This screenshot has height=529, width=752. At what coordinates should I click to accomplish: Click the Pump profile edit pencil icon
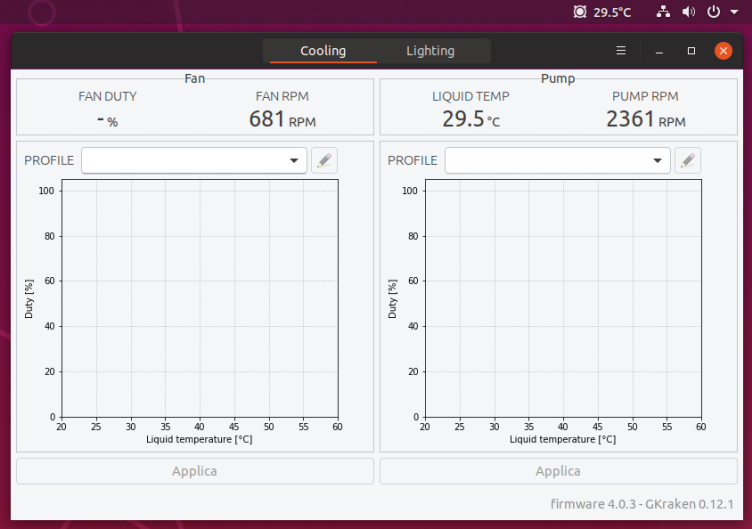(x=688, y=160)
